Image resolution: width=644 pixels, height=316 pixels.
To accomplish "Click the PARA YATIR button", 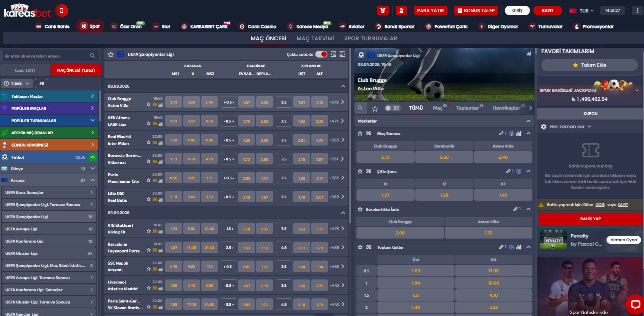I will coord(430,10).
